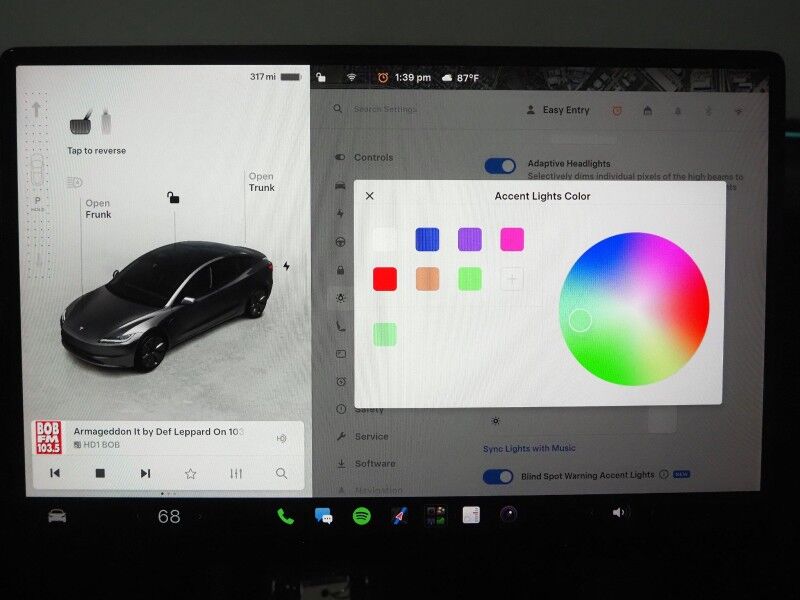This screenshot has width=800, height=600.
Task: Choose the red accent color swatch
Action: 385,279
